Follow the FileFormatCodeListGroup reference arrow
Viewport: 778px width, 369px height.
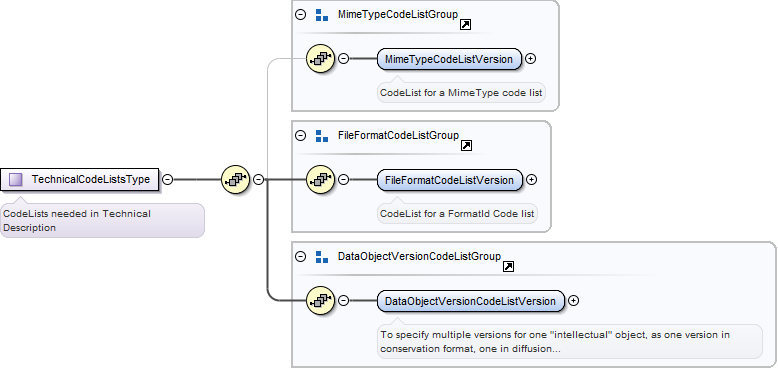click(466, 145)
